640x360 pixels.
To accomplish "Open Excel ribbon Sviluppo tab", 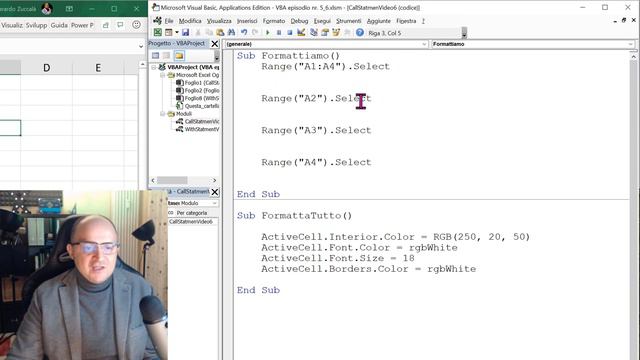I will click(x=36, y=25).
